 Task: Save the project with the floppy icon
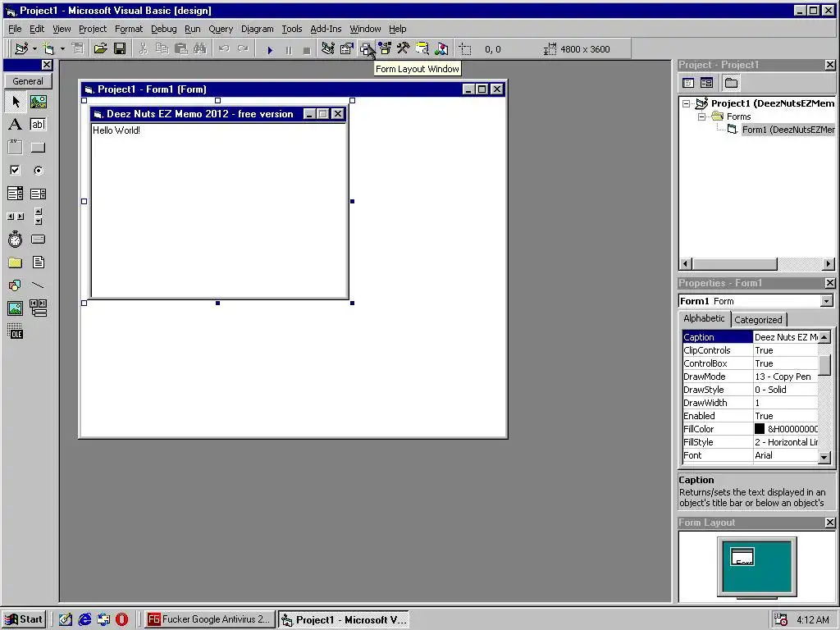(x=120, y=48)
